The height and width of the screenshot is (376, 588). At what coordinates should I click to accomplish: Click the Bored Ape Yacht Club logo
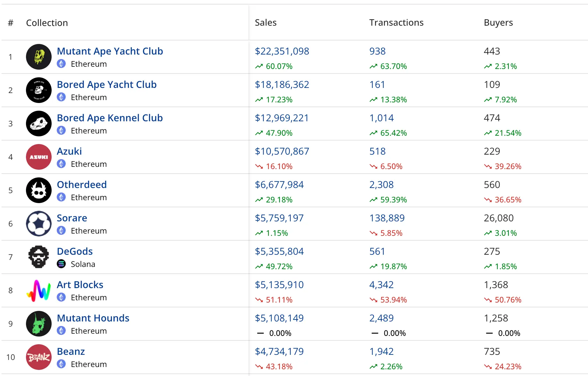(x=39, y=90)
